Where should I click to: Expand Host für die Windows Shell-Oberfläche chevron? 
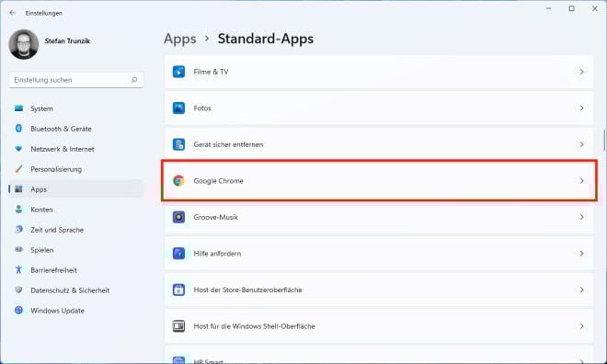click(x=581, y=326)
